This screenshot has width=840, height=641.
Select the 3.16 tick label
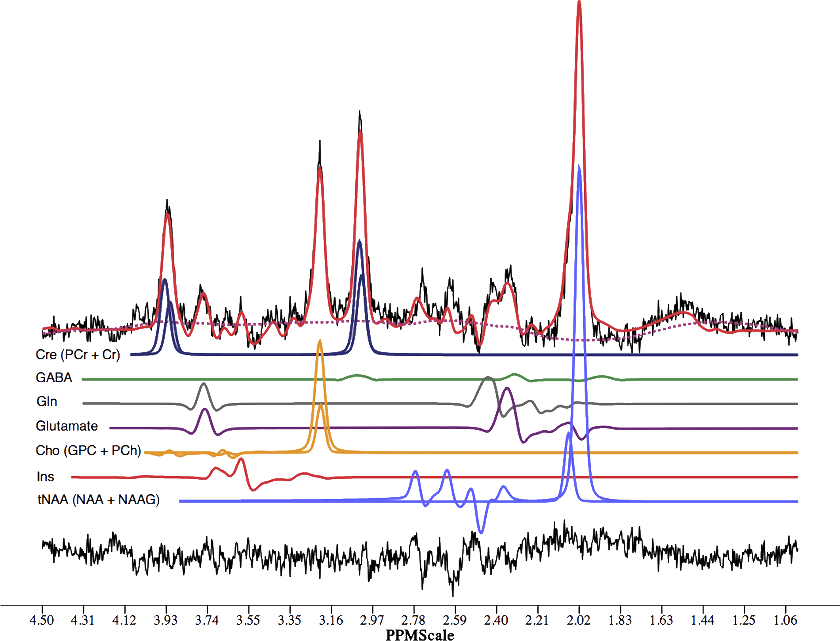coord(331,620)
